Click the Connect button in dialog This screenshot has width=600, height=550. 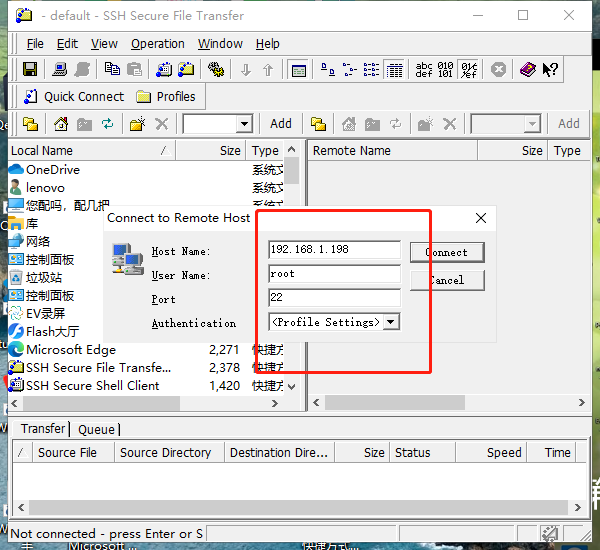click(x=447, y=252)
